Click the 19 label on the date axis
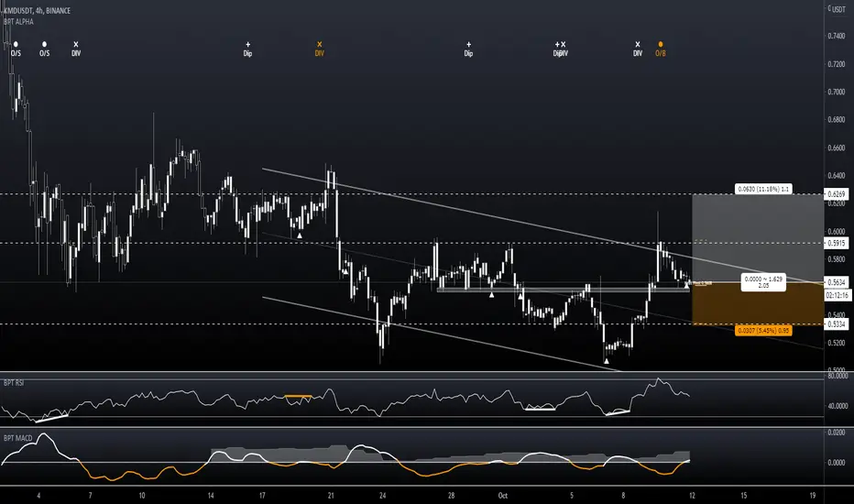The height and width of the screenshot is (504, 854). [813, 495]
